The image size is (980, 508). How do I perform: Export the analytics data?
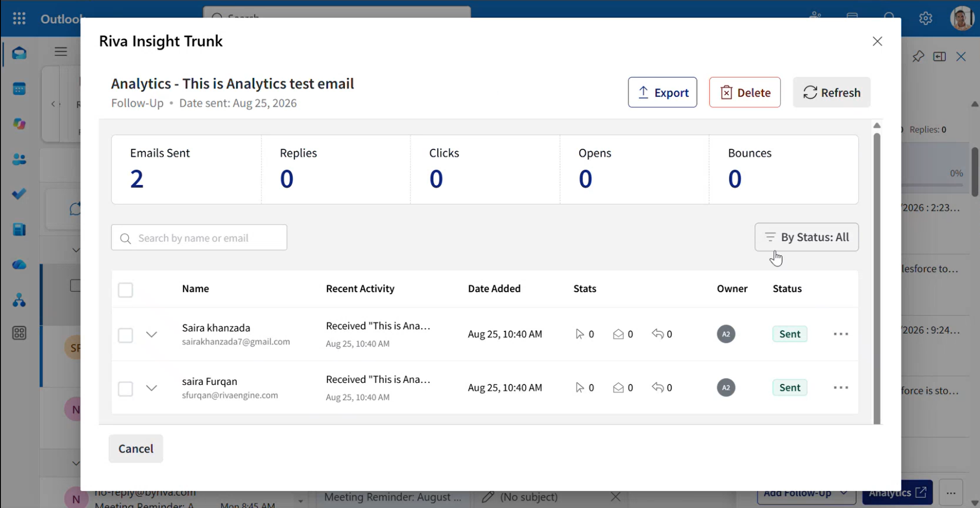[662, 92]
